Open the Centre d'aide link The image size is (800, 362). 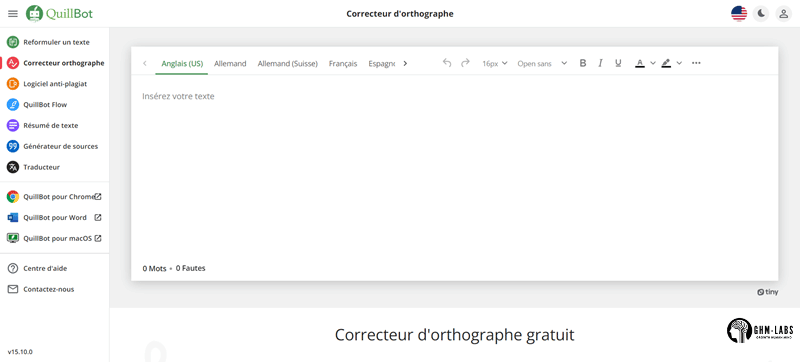(x=45, y=268)
